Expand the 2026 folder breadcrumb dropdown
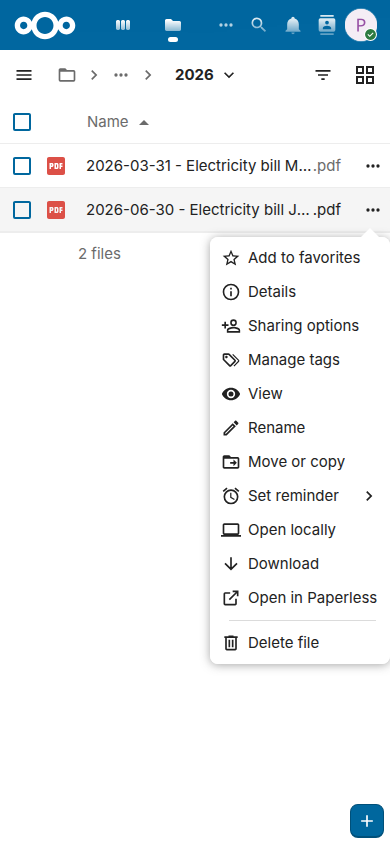The image size is (390, 844). pos(205,75)
